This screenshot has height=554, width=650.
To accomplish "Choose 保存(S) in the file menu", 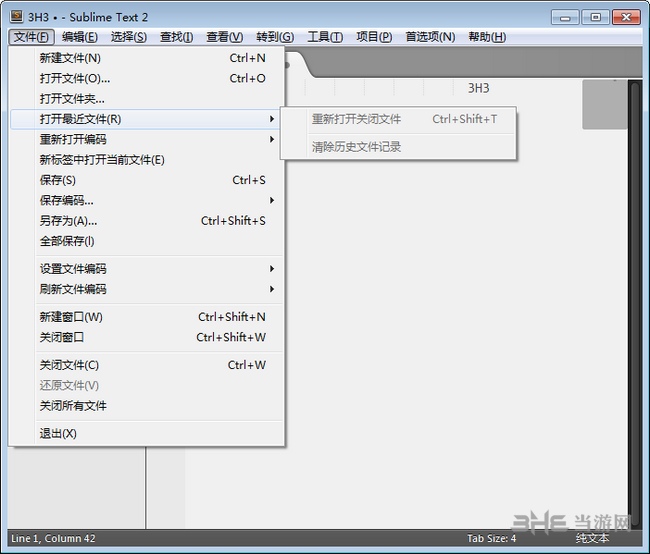I will [x=147, y=180].
